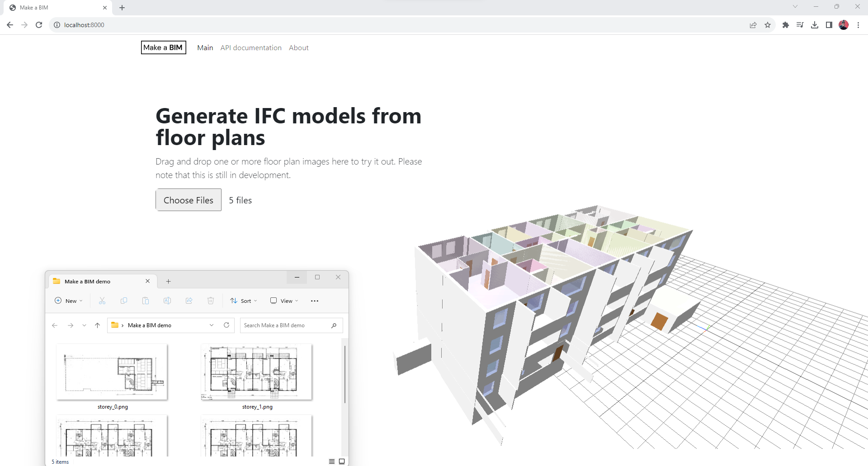Select Make a BIM demo Explorer tab
Image resolution: width=868 pixels, height=466 pixels.
pyautogui.click(x=102, y=281)
